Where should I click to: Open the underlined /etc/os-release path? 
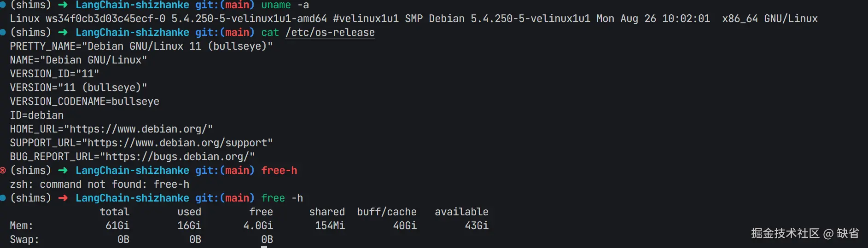[330, 33]
